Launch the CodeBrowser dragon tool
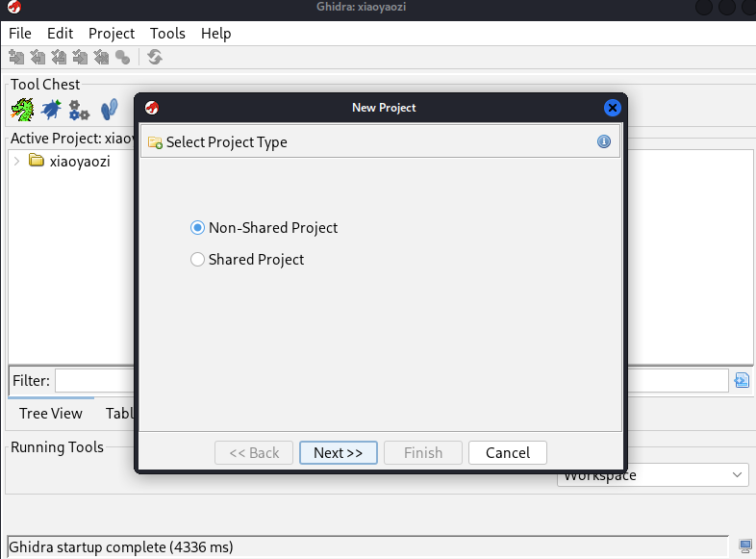756x559 pixels. tap(22, 110)
